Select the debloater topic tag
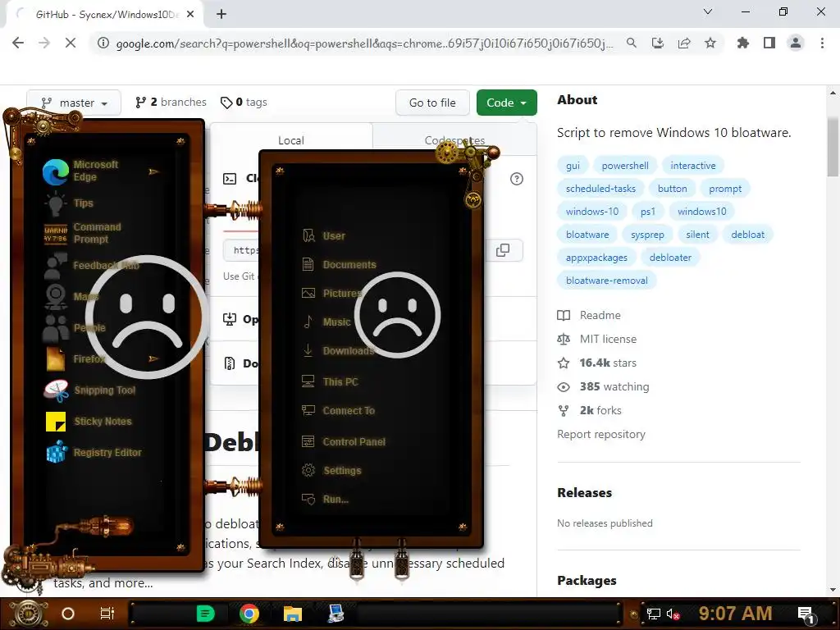Viewport: 840px width, 630px height. pos(670,257)
